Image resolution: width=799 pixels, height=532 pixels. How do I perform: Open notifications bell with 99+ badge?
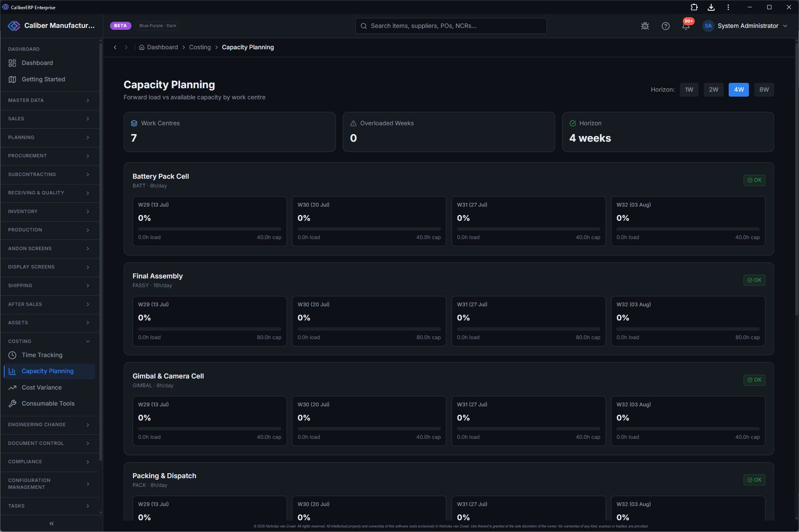click(686, 26)
